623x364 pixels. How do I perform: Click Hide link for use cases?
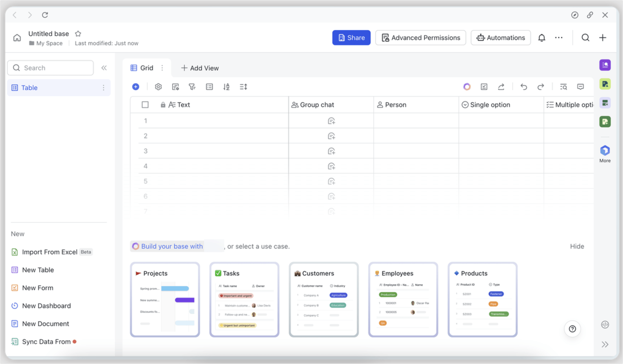[x=577, y=246]
